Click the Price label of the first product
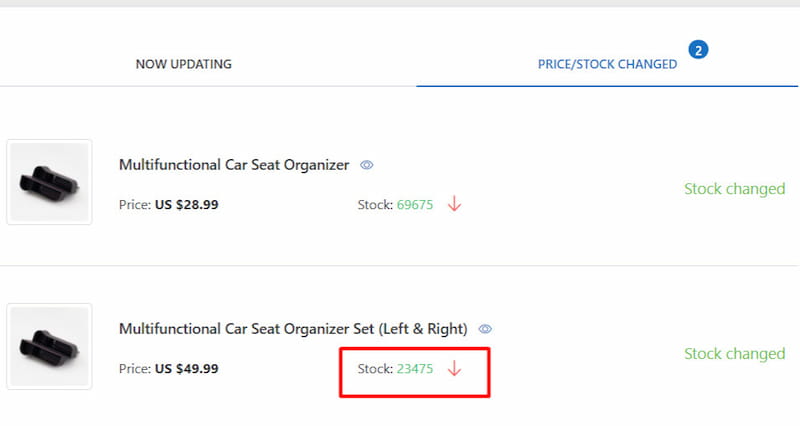 tap(134, 204)
